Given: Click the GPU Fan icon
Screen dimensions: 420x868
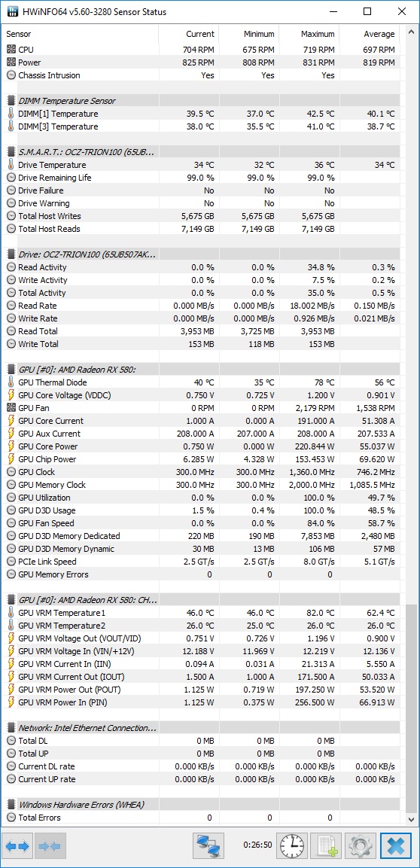Looking at the screenshot, I should click(11, 408).
